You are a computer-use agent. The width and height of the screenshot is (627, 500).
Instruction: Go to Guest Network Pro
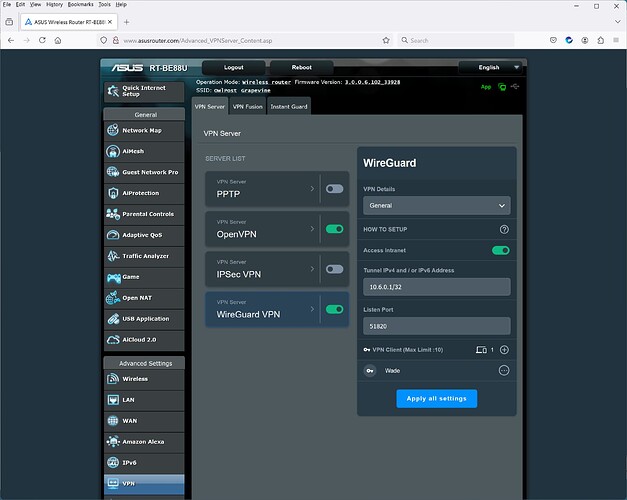coord(144,172)
